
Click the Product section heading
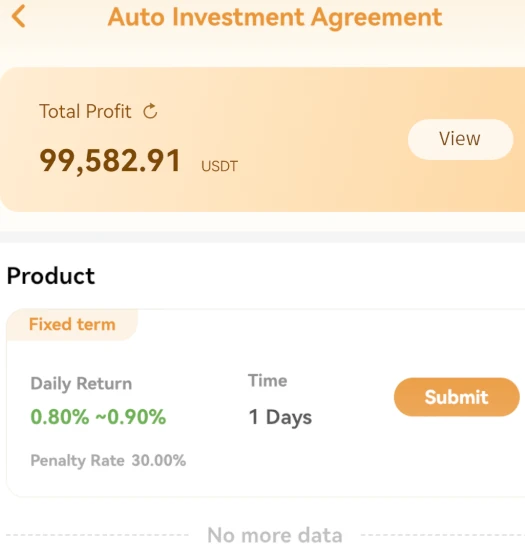point(51,276)
